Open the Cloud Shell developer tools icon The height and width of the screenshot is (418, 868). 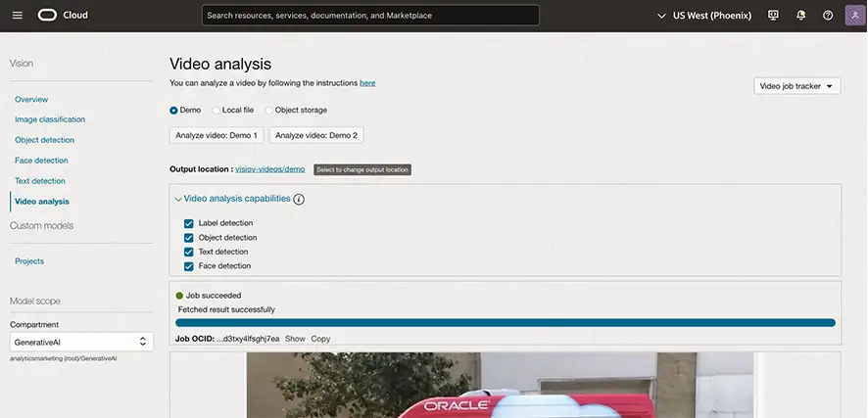tap(773, 16)
